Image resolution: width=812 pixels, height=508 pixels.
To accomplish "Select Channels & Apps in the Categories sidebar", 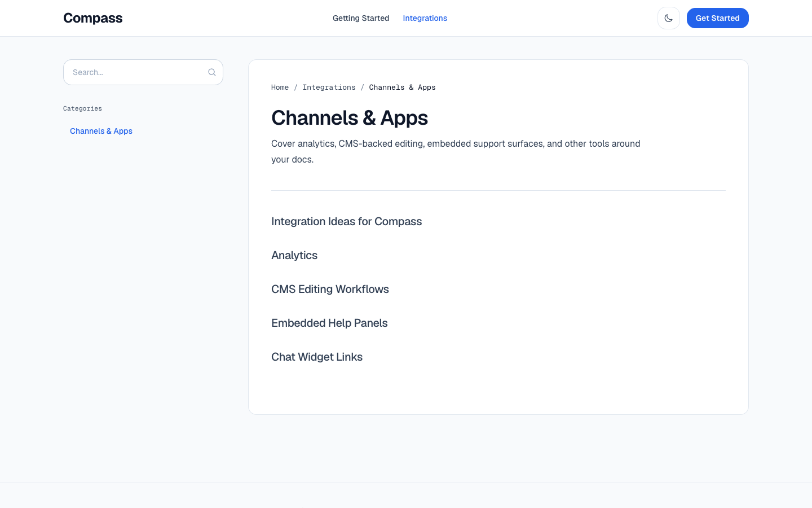I will 101,131.
